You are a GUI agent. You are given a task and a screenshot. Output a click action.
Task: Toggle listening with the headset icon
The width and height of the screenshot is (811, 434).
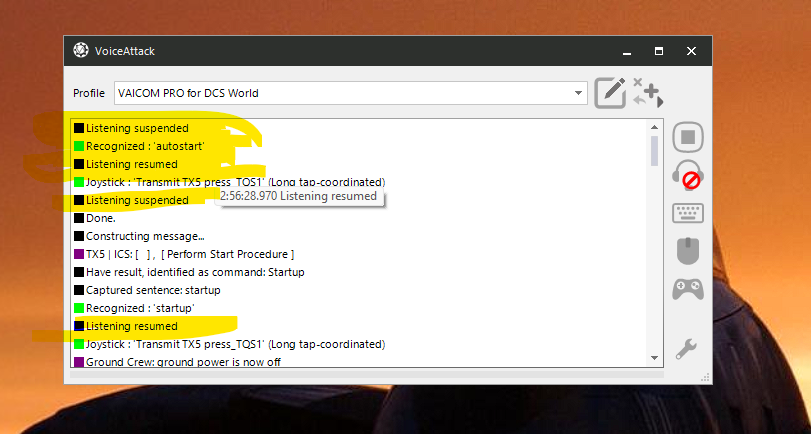click(x=688, y=175)
